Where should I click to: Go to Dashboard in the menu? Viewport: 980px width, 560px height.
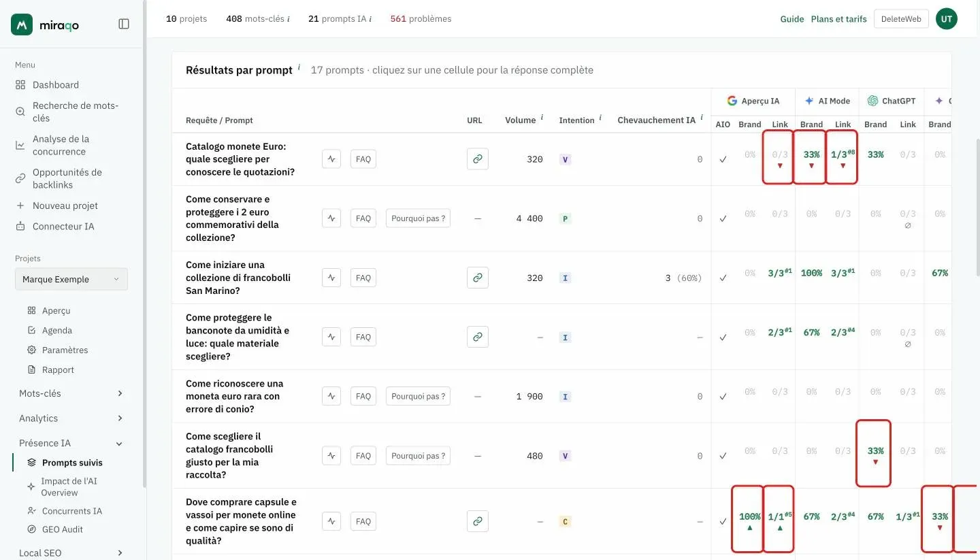coord(56,85)
